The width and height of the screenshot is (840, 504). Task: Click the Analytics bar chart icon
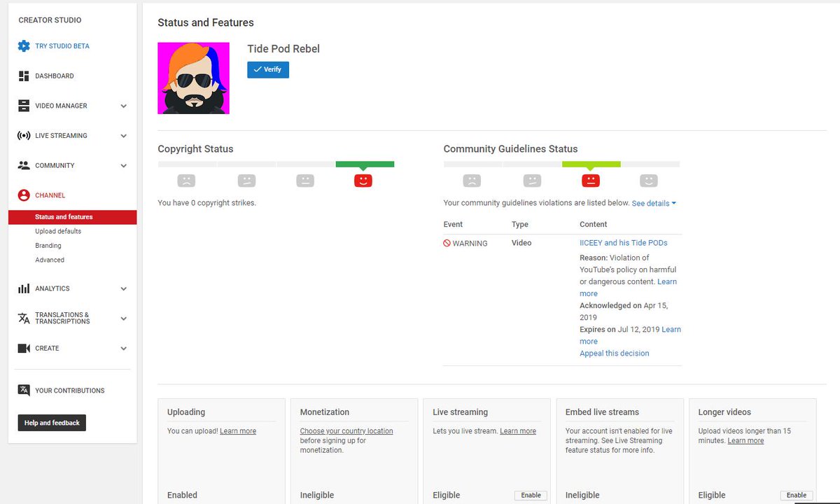tap(24, 288)
